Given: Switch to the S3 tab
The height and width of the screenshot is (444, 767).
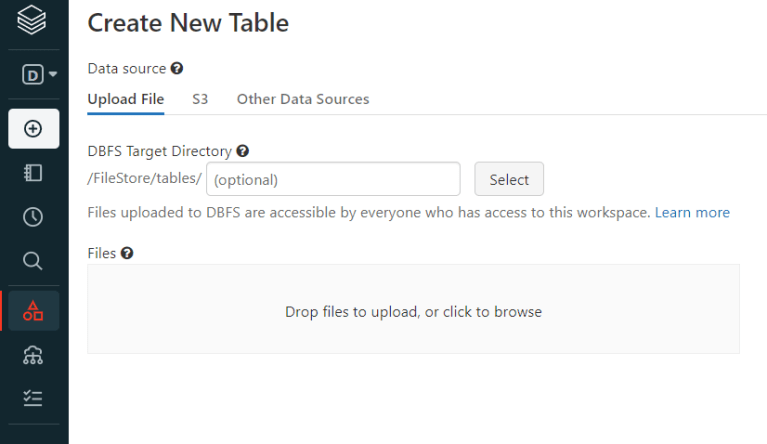Looking at the screenshot, I should (x=200, y=99).
